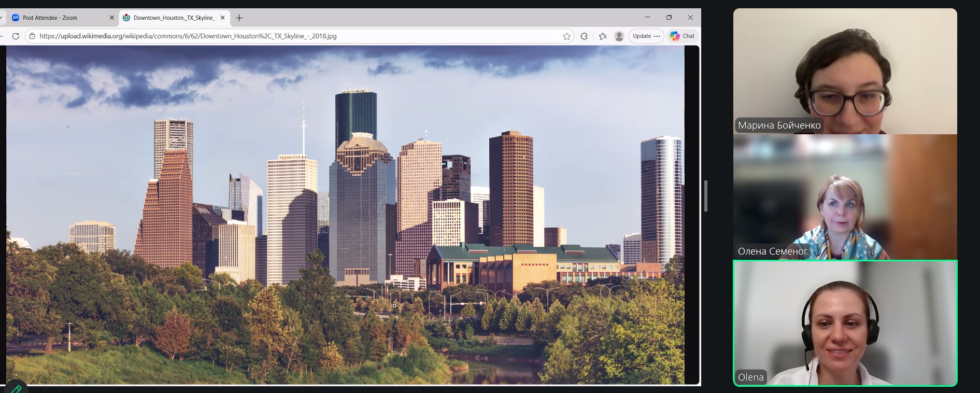Click the wikimedia URL address bar
Image resolution: width=980 pixels, height=393 pixels.
coord(295,36)
